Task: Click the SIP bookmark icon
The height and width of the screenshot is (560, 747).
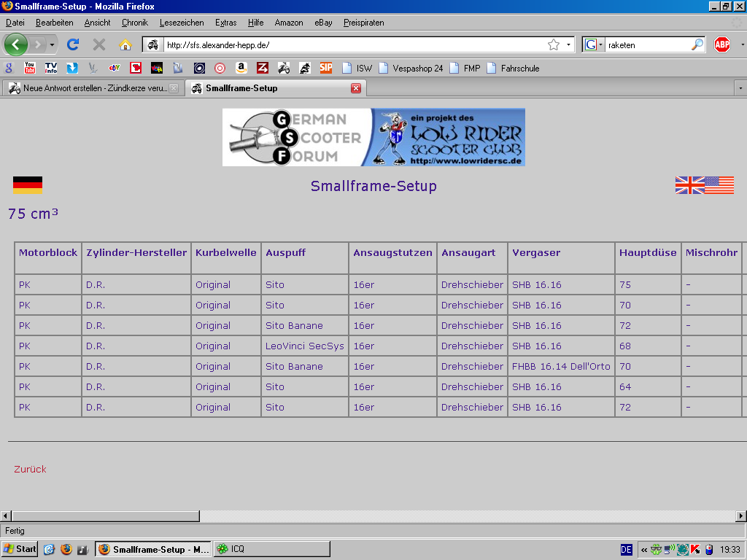Action: [x=325, y=68]
